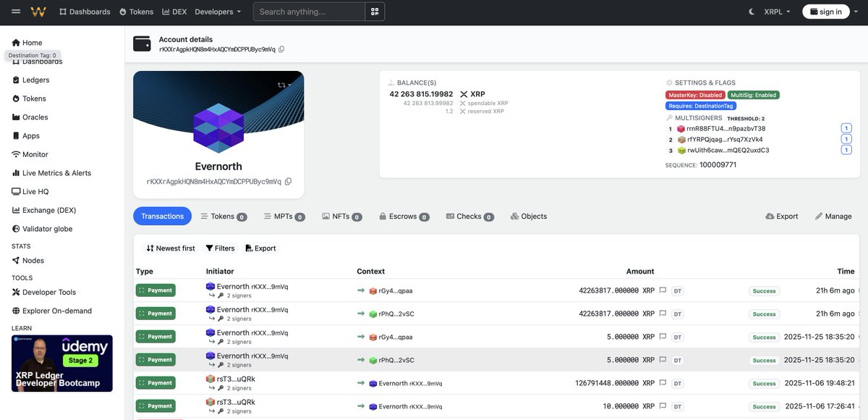Viewport: 868px width, 420px height.
Task: Switch to the Checks tab
Action: tap(470, 216)
